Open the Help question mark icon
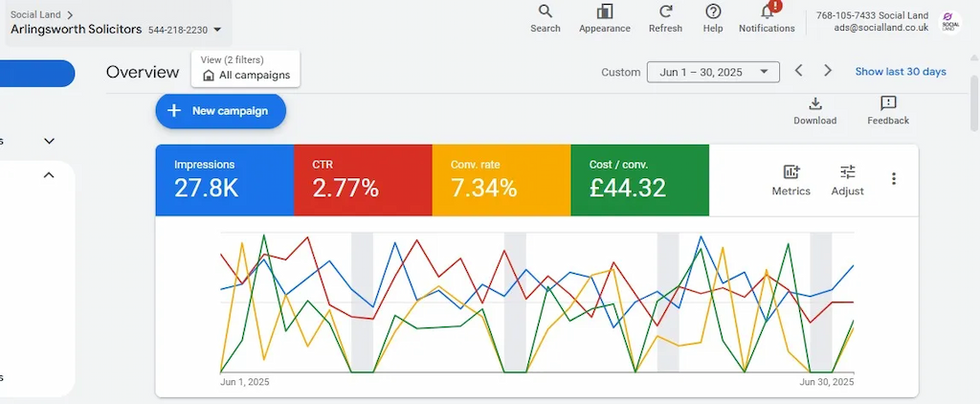This screenshot has height=404, width=980. click(x=713, y=11)
